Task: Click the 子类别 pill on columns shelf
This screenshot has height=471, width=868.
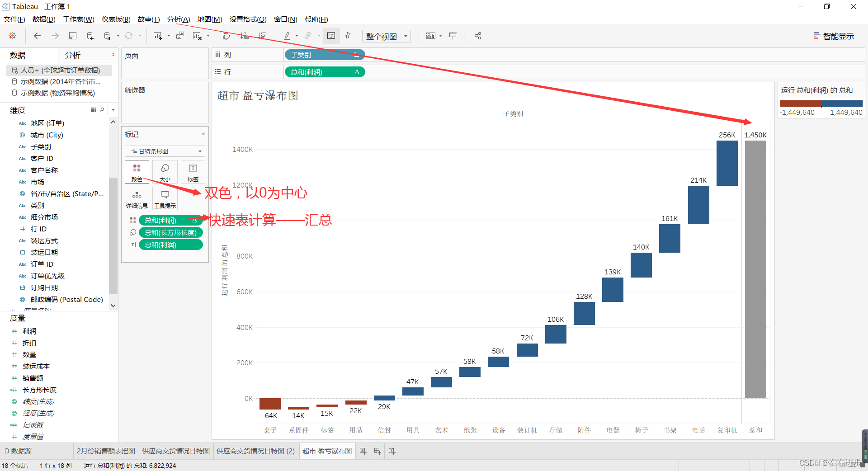Action: click(325, 55)
